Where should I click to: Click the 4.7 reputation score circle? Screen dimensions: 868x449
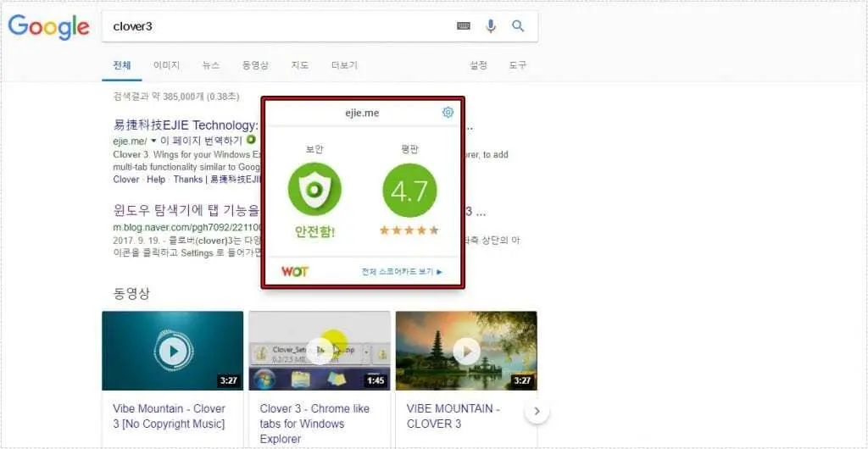[x=409, y=191]
